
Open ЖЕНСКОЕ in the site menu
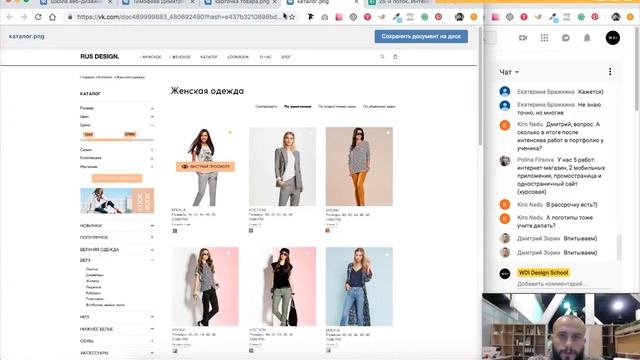pyautogui.click(x=180, y=57)
